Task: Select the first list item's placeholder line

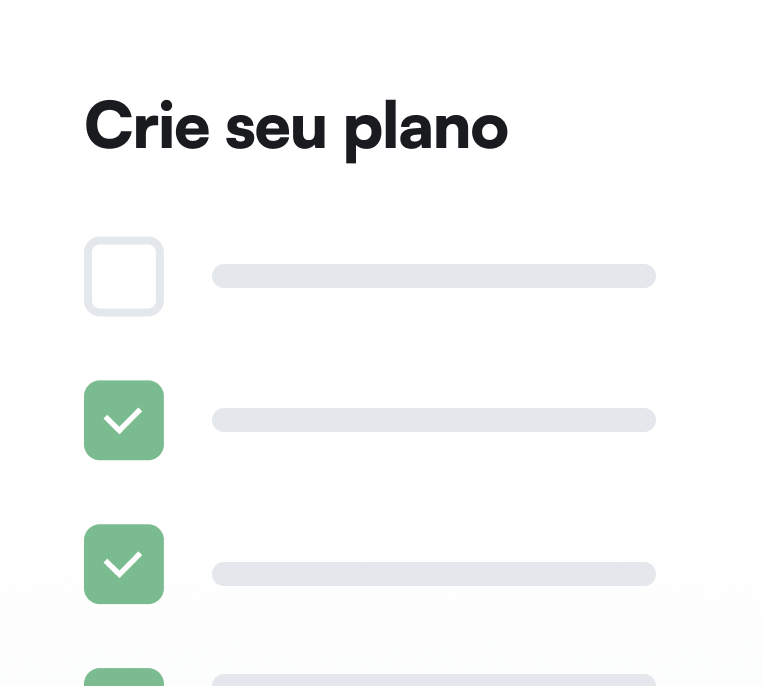Action: pyautogui.click(x=434, y=276)
